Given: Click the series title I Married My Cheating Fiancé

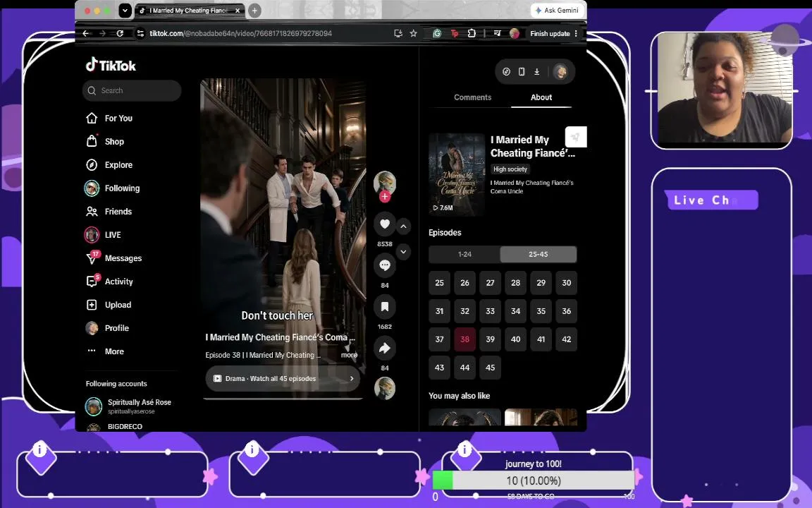Looking at the screenshot, I should [532, 146].
